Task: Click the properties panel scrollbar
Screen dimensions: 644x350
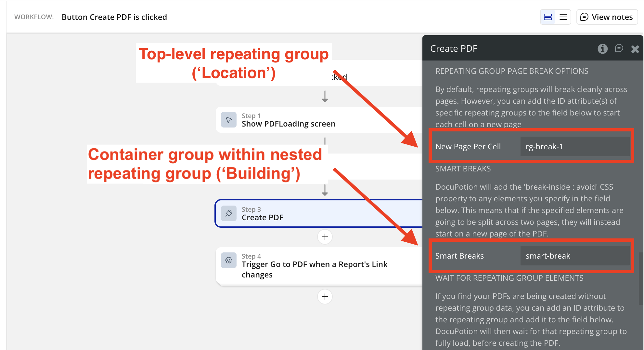Action: pyautogui.click(x=641, y=278)
